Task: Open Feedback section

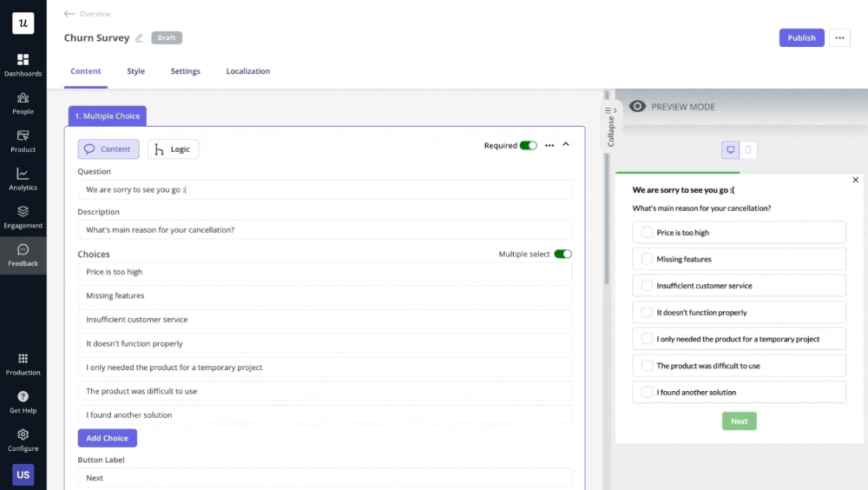Action: [x=23, y=255]
